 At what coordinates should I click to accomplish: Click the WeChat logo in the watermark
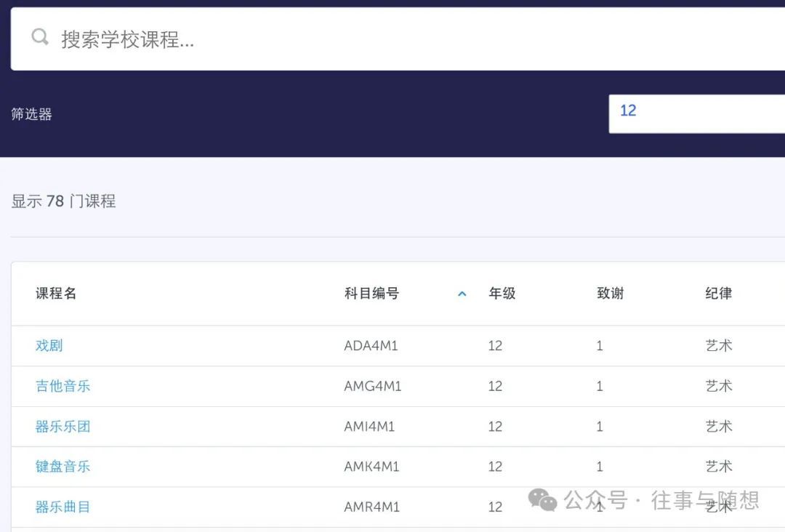542,499
